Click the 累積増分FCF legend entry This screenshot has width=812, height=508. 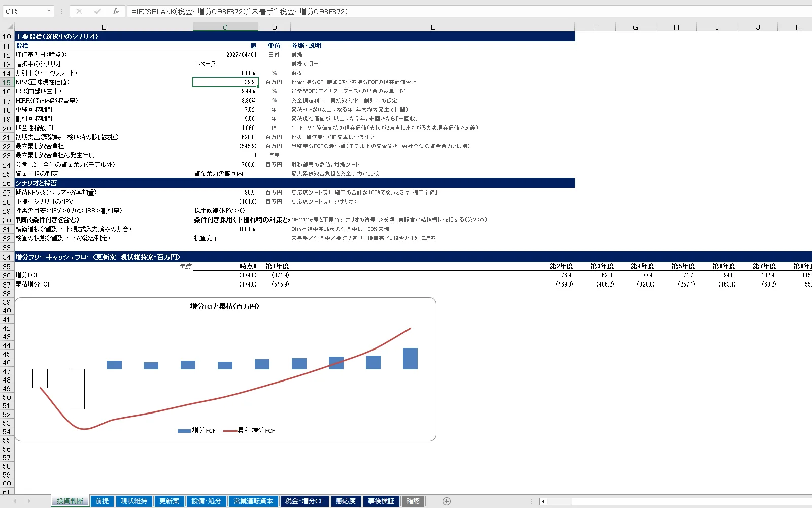(x=249, y=430)
